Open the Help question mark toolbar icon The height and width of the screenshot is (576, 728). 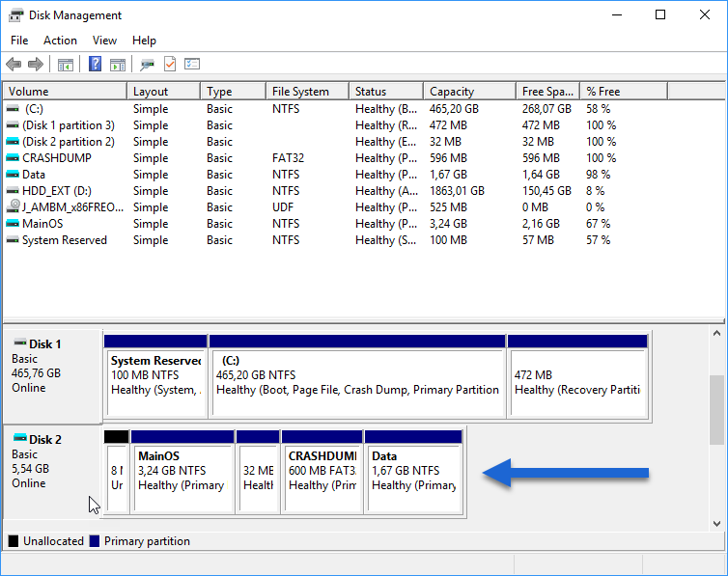(96, 64)
